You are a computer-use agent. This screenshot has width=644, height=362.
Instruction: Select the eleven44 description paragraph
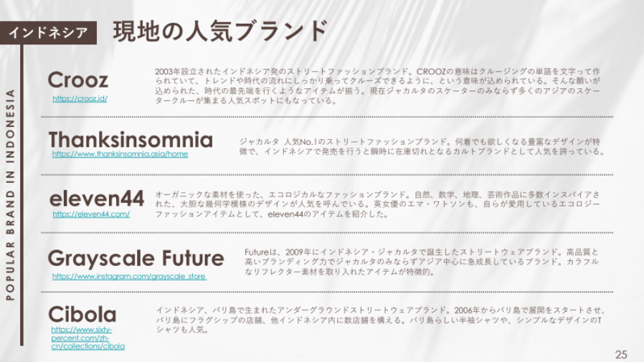(x=377, y=204)
